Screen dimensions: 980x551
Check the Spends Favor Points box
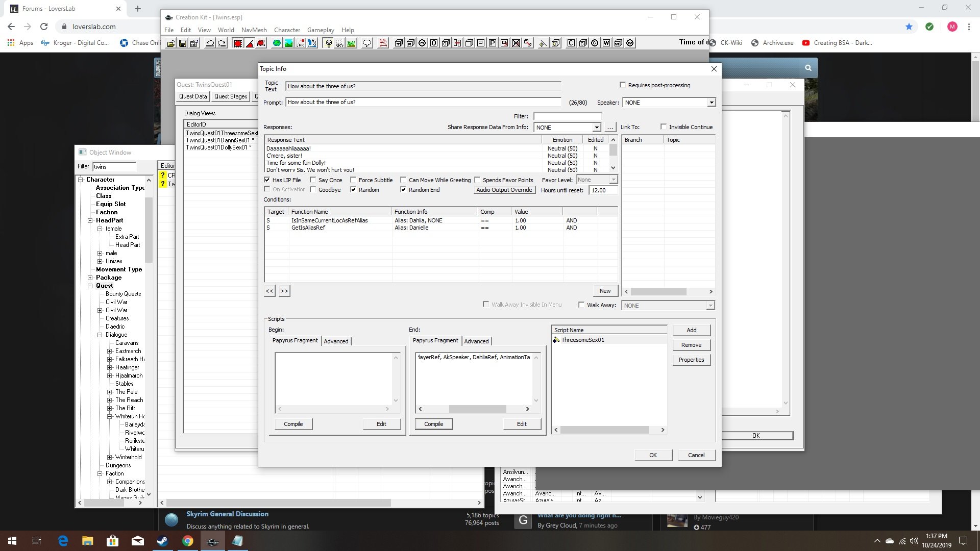[x=477, y=180]
